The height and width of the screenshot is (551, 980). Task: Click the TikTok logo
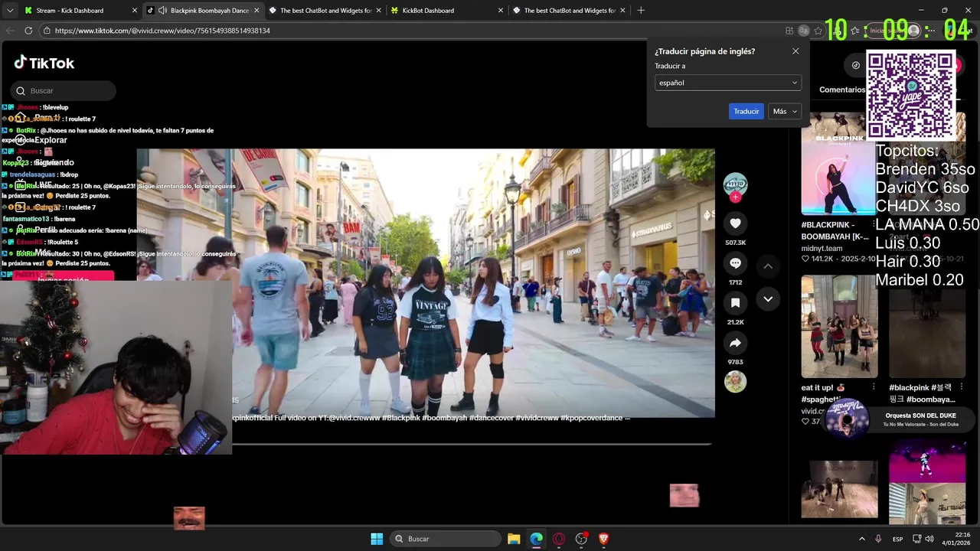click(44, 63)
